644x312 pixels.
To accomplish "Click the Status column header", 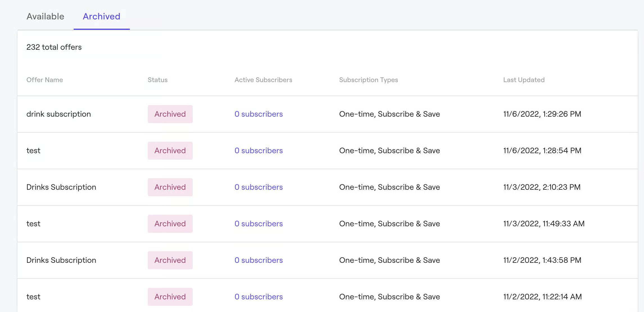I will 158,80.
